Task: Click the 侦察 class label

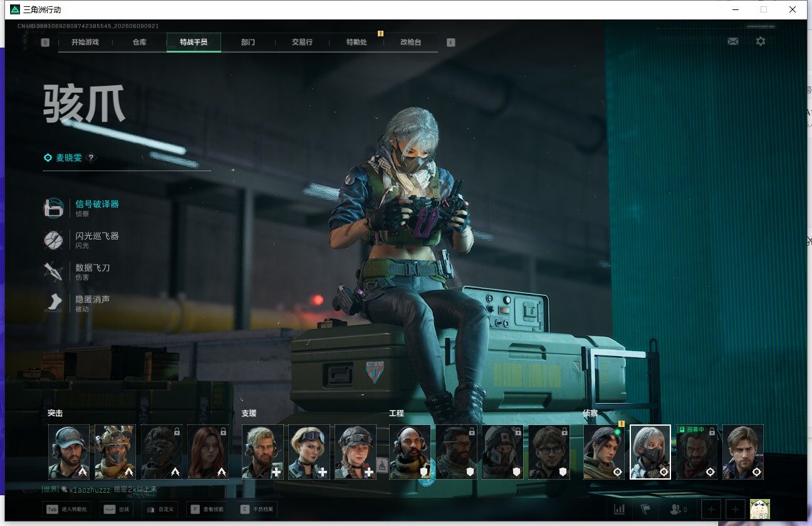Action: 591,414
